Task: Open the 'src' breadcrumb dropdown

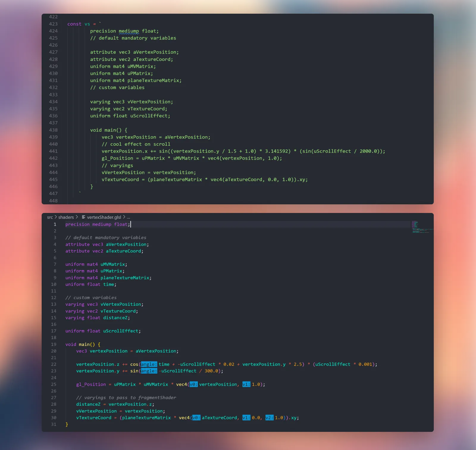Action: click(50, 217)
